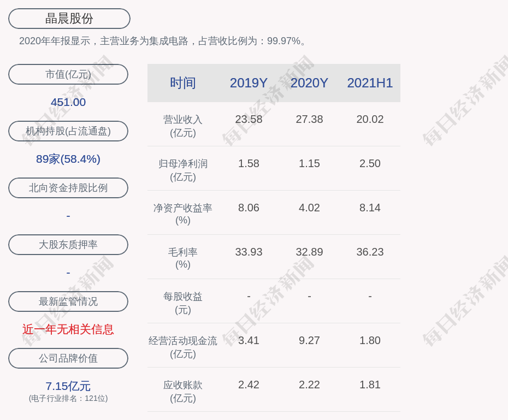Click the 净资产收益率(%) row label
Image resolution: width=508 pixels, height=420 pixels.
pos(183,214)
